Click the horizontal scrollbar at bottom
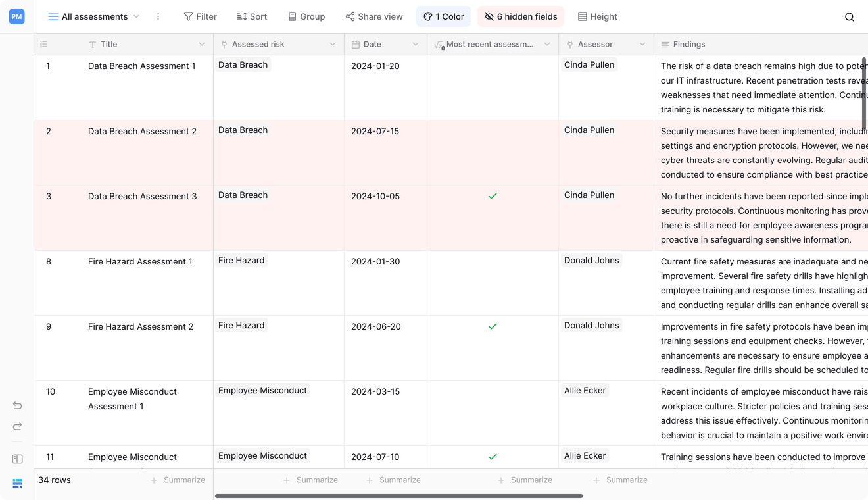 [x=398, y=496]
